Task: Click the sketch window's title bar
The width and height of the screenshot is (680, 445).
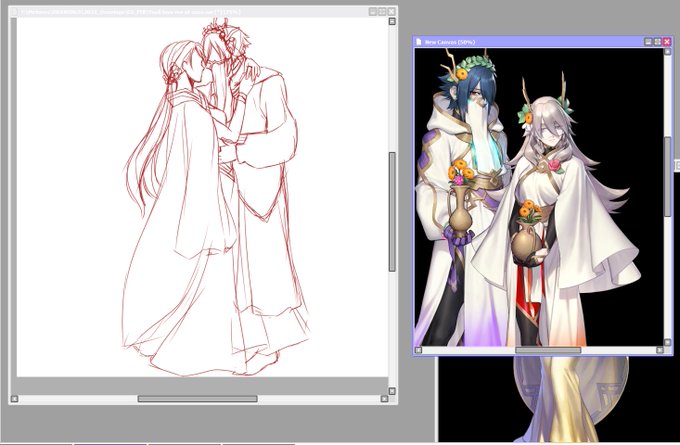Action: coord(203,12)
